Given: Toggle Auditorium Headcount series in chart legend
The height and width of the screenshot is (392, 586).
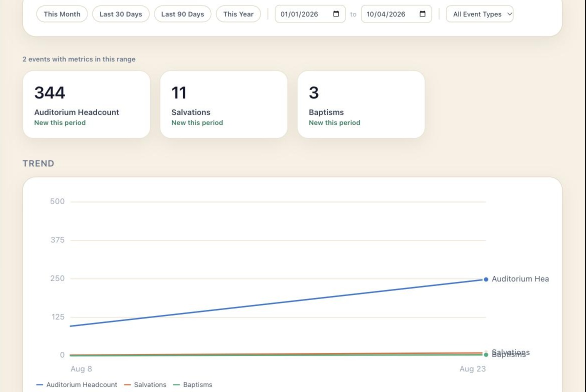Looking at the screenshot, I should pos(76,384).
